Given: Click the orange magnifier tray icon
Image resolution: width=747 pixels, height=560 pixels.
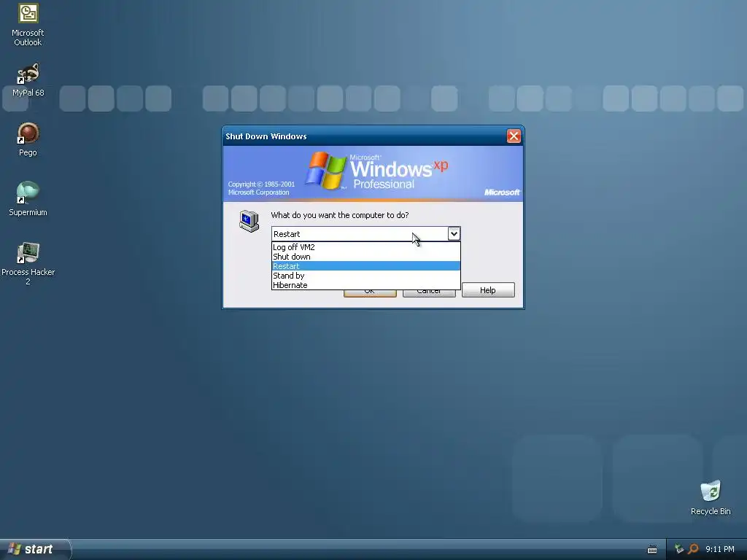Looking at the screenshot, I should click(693, 549).
